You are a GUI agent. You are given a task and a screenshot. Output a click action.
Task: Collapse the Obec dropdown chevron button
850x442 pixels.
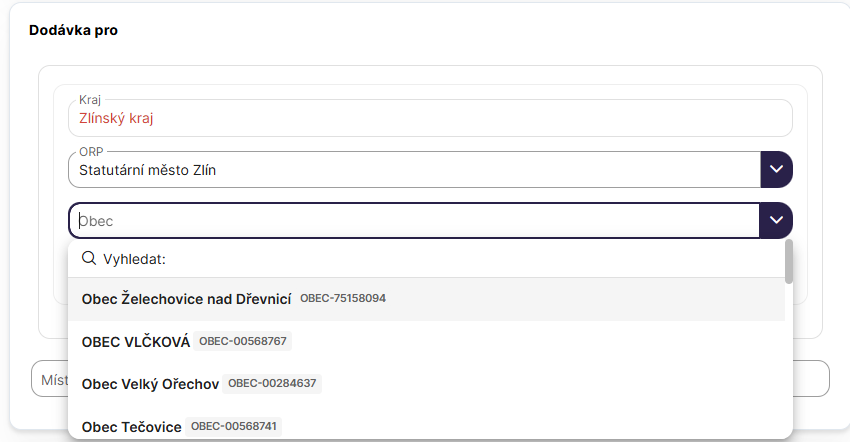776,220
